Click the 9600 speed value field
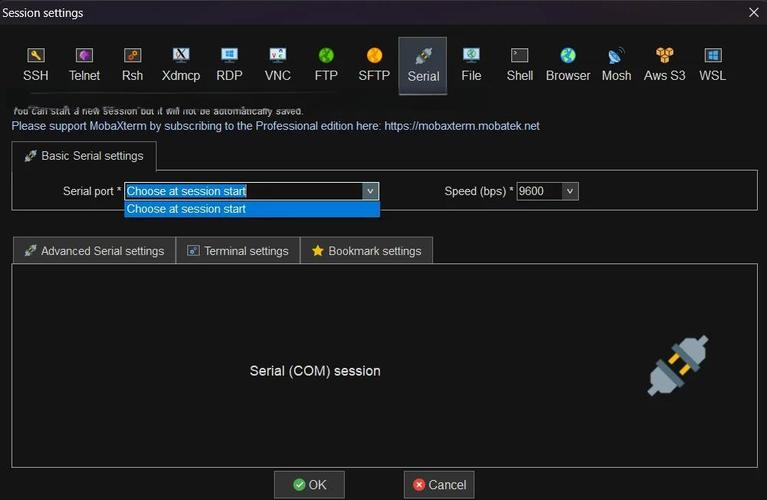Screen dimensions: 767x500 click(x=539, y=191)
